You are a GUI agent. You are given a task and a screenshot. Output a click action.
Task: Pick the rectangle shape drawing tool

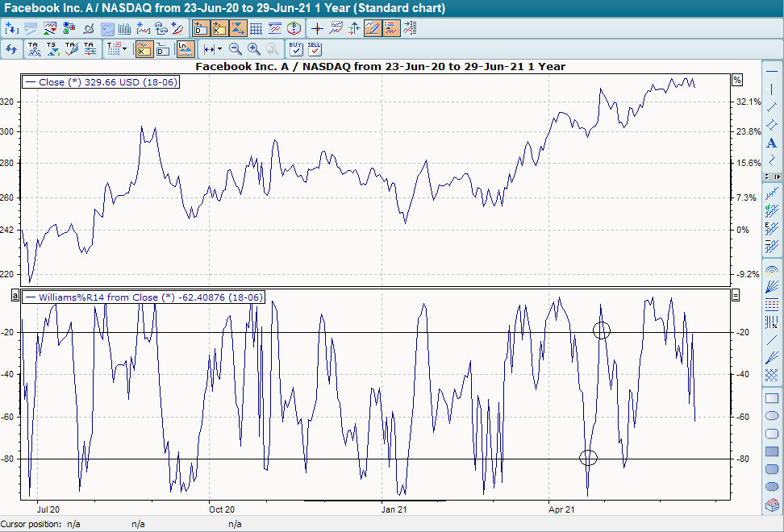click(x=772, y=398)
